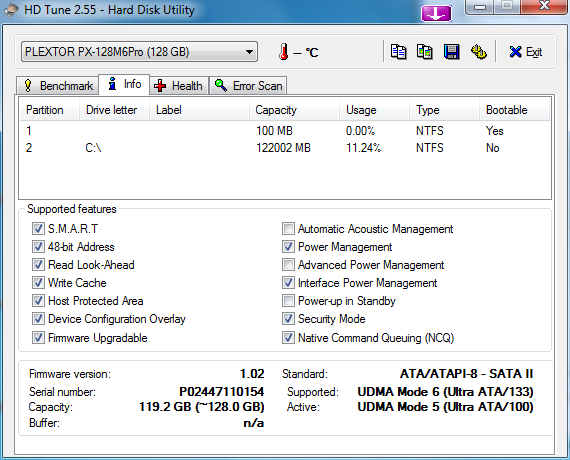
Task: Click the copy screenshot to clipboard icon
Action: [425, 52]
